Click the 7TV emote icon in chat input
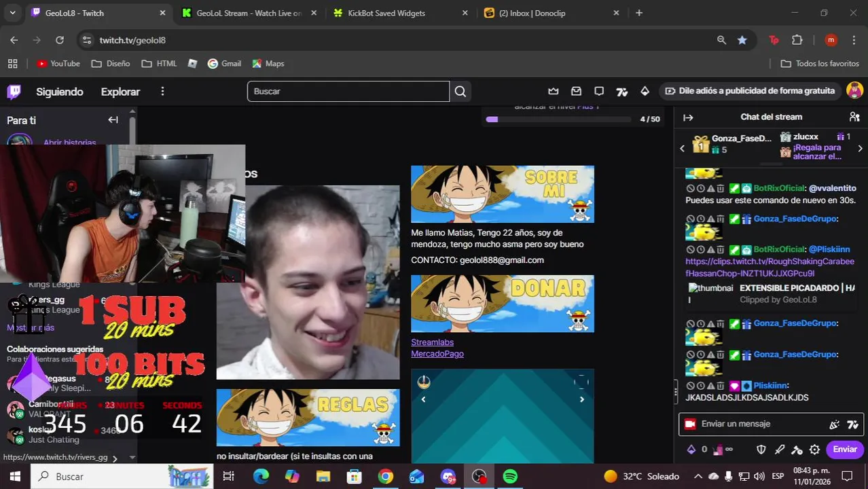 (x=852, y=424)
